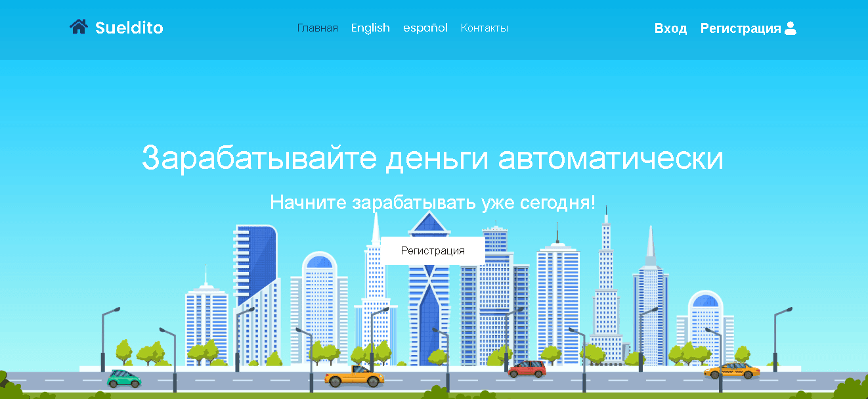
Task: Click the blue diamond-topped central tower
Action: 429,296
